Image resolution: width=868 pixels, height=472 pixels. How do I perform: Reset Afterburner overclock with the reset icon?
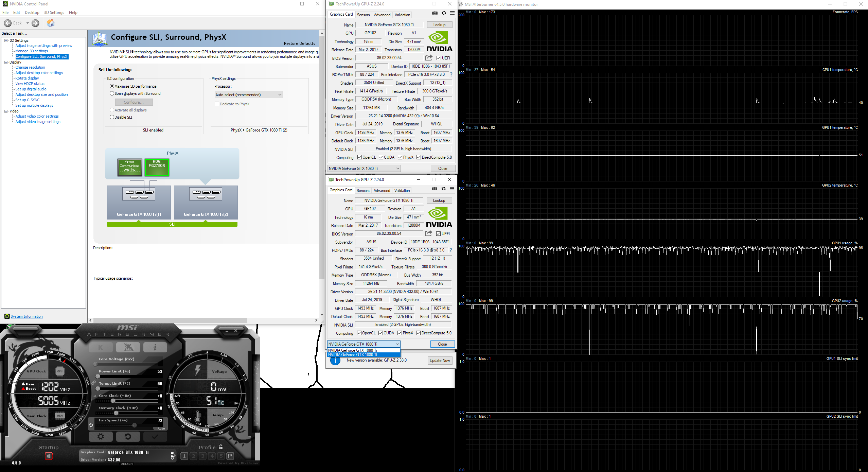click(128, 436)
